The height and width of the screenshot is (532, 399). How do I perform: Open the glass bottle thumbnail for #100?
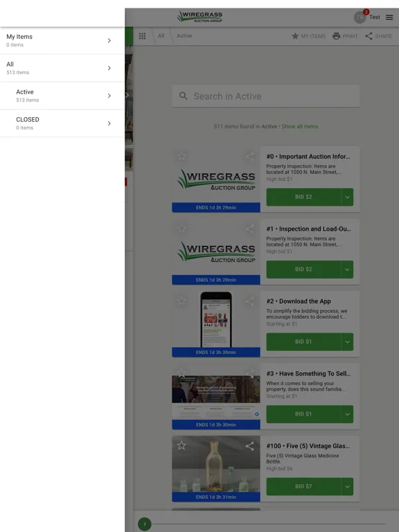(216, 468)
